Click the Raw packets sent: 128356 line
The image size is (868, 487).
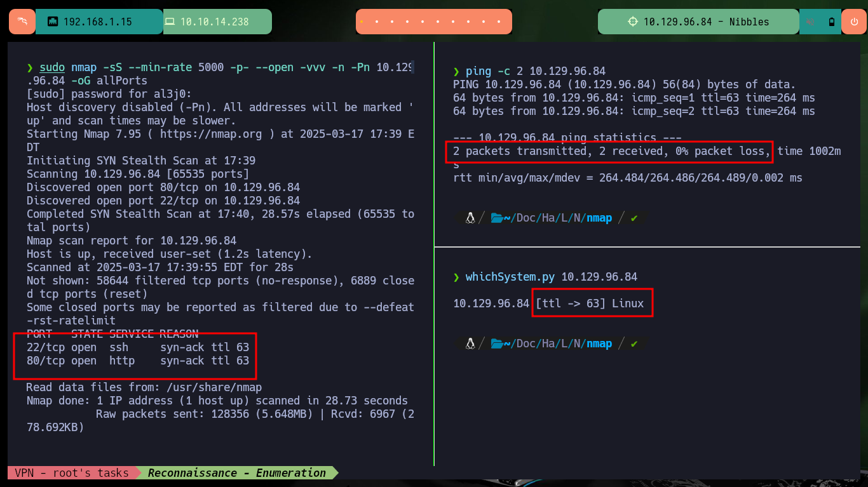[220, 420]
